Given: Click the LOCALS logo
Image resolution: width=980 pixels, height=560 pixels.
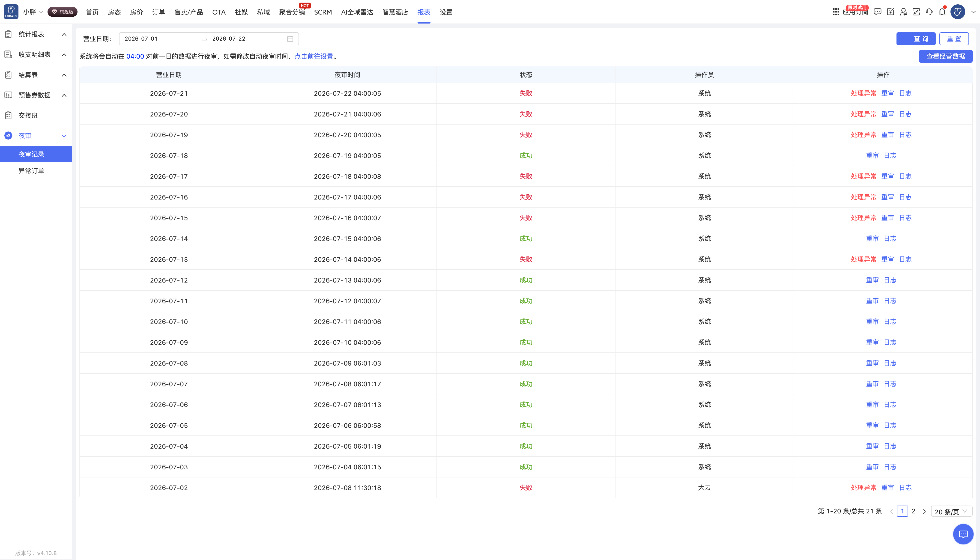Looking at the screenshot, I should [x=11, y=12].
